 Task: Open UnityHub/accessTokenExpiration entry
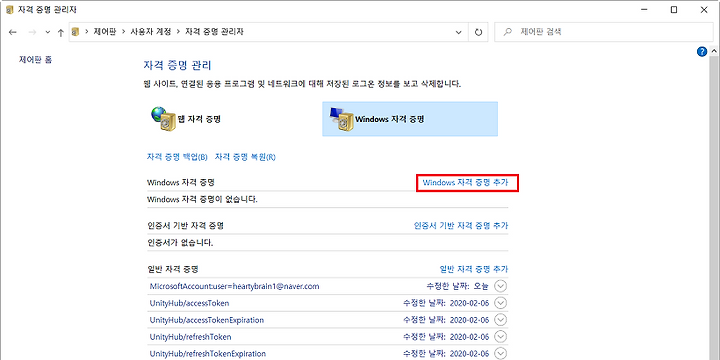(x=207, y=320)
